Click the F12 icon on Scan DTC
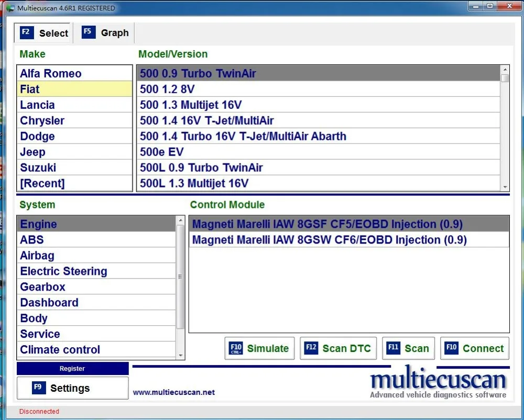524x420 pixels. [311, 348]
